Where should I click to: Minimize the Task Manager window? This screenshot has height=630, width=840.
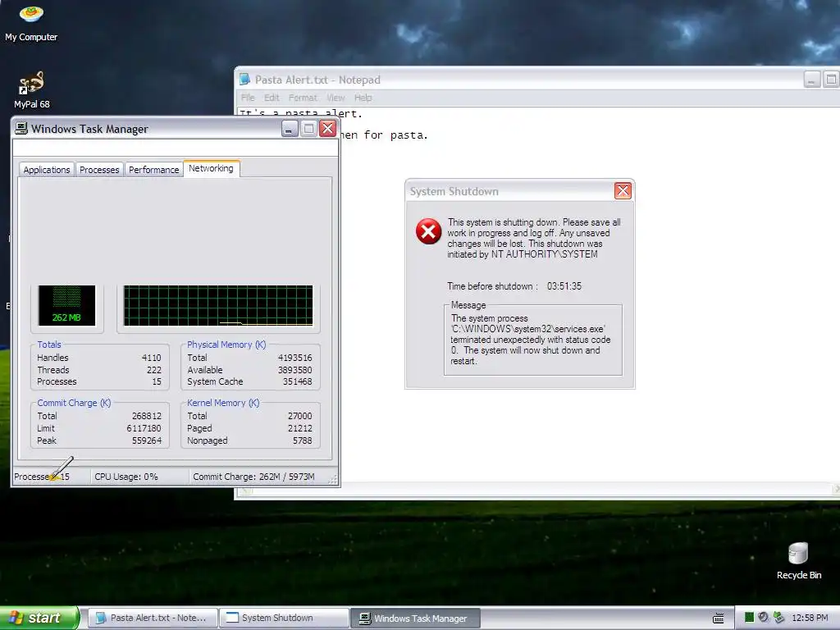click(290, 129)
